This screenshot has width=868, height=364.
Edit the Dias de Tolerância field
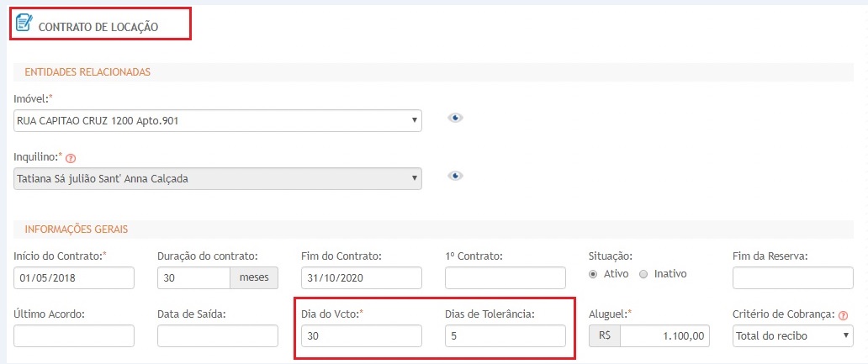pos(505,336)
